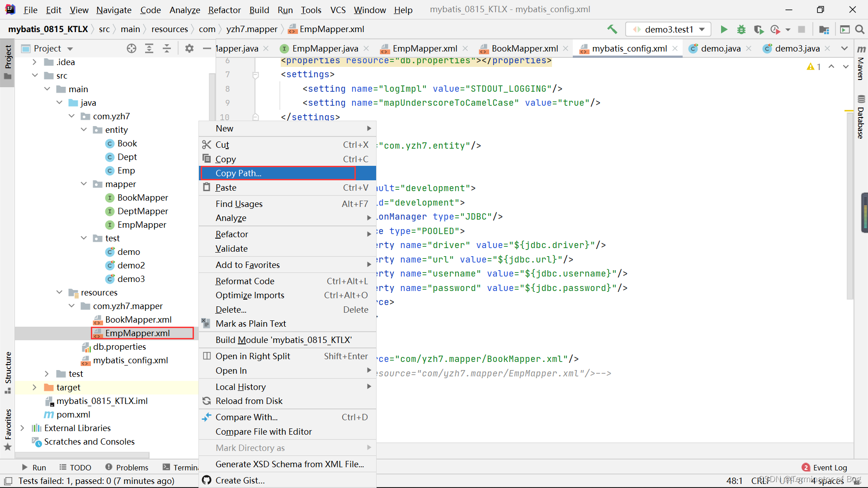
Task: Open Project panel settings gear
Action: click(189, 48)
